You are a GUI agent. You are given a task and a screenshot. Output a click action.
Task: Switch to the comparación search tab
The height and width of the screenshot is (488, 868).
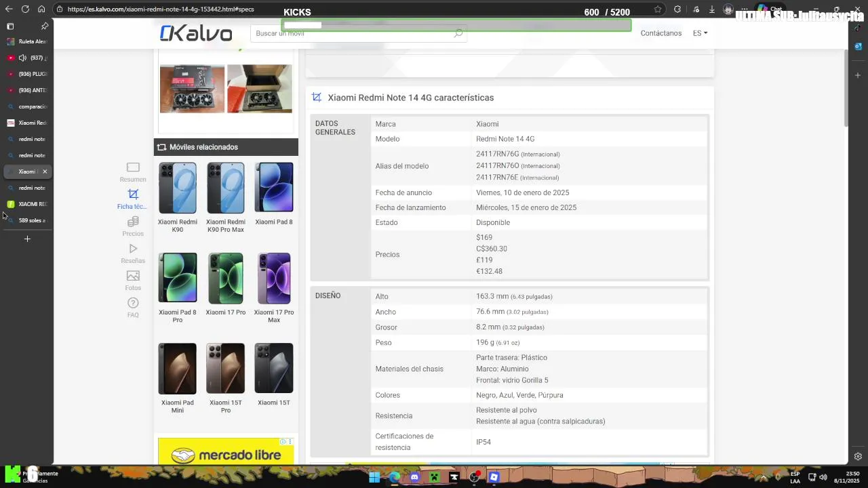[x=27, y=106]
